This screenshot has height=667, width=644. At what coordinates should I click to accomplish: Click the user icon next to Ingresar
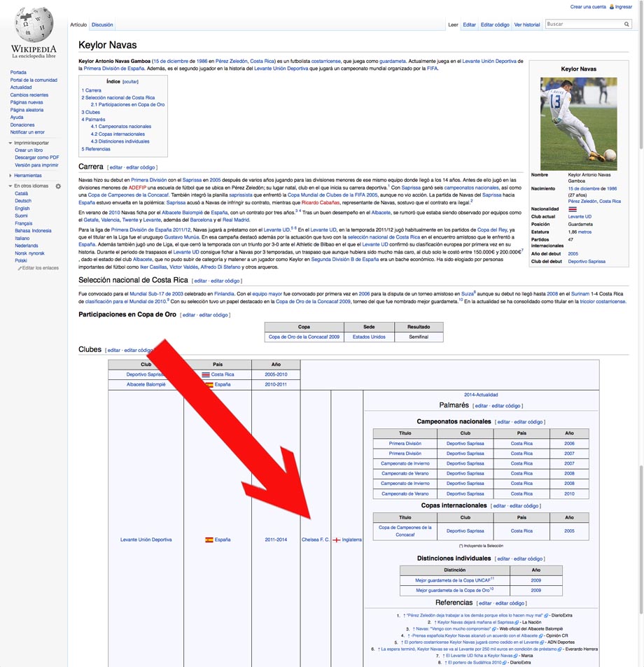(612, 7)
